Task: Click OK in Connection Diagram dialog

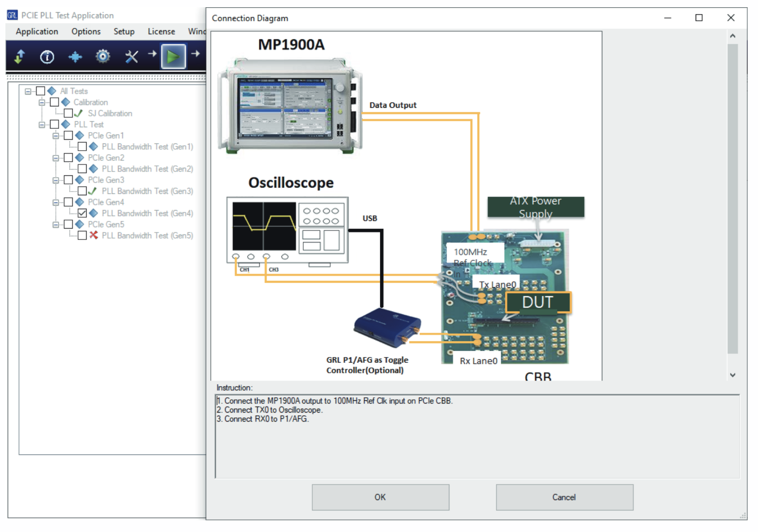Action: point(380,497)
